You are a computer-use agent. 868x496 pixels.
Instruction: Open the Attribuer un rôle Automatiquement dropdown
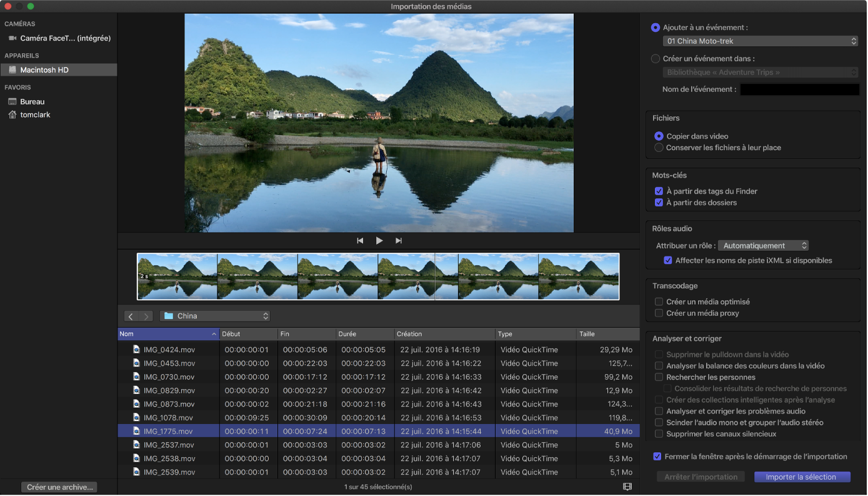coord(764,246)
